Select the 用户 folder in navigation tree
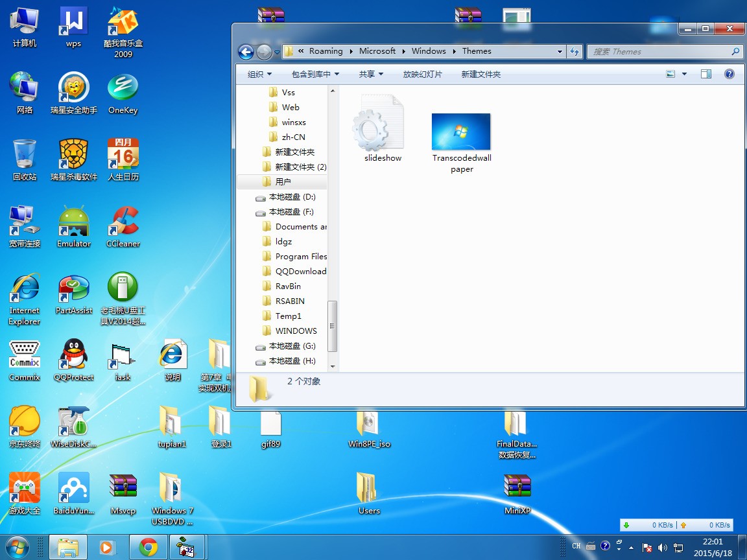747x560 pixels. point(282,182)
